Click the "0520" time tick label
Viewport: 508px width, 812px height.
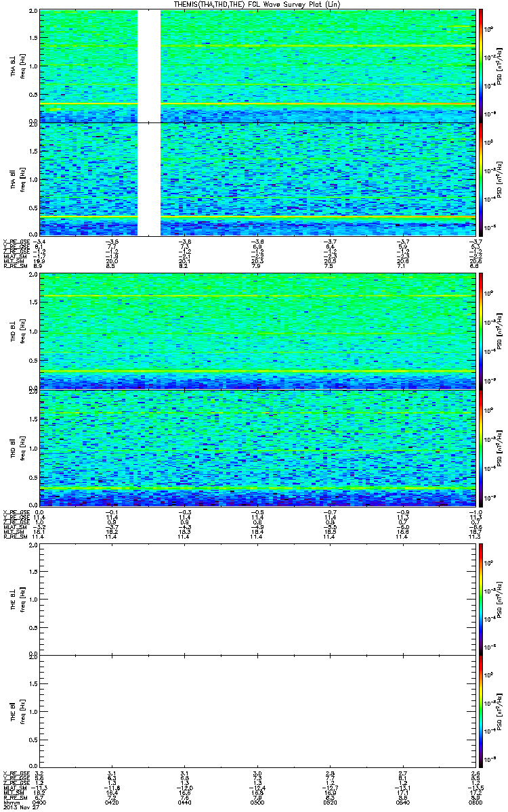pos(329,802)
